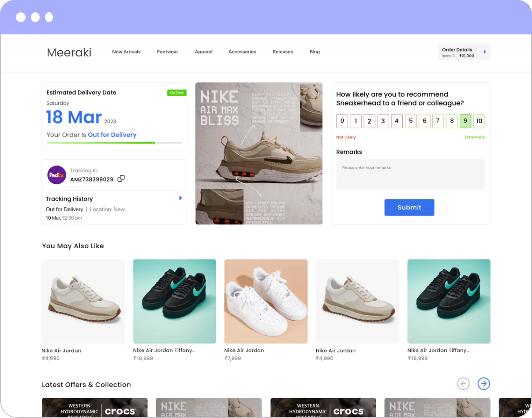Browse the Accessories menu item
The height and width of the screenshot is (418, 532).
point(242,52)
